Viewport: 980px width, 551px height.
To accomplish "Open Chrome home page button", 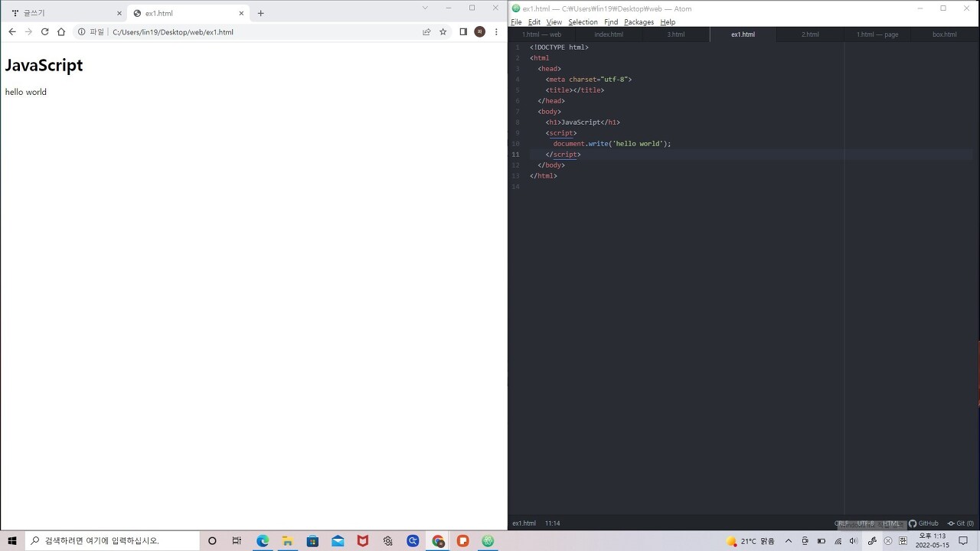I will click(x=61, y=32).
